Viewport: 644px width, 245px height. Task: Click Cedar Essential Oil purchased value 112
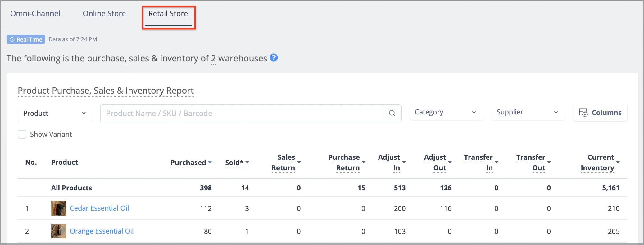(206, 208)
